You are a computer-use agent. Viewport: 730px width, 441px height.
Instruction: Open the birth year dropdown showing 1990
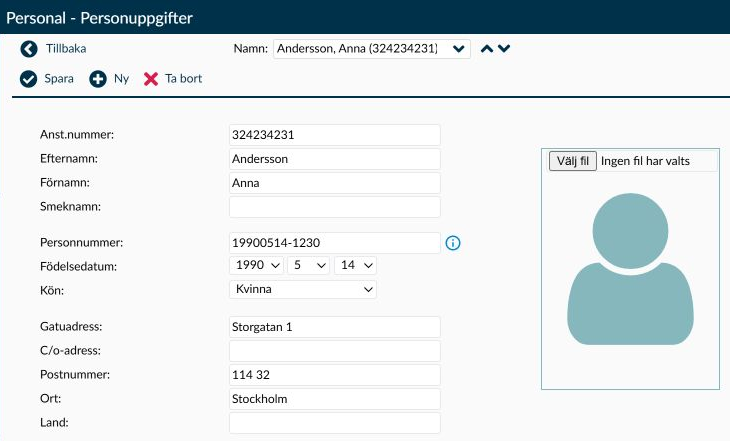[x=257, y=265]
